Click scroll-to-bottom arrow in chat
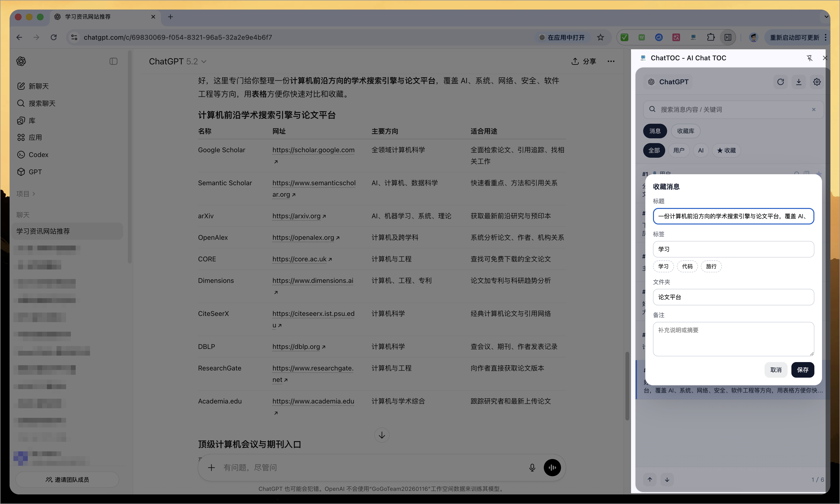 [382, 435]
